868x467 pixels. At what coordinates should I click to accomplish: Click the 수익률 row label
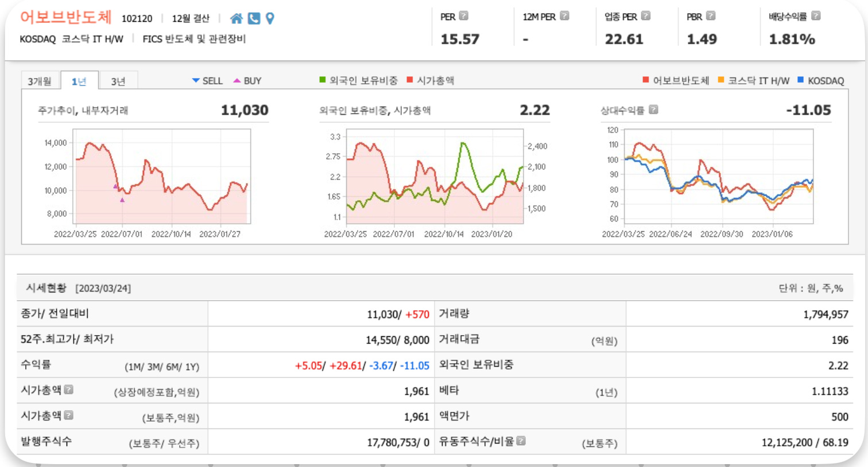click(x=36, y=364)
